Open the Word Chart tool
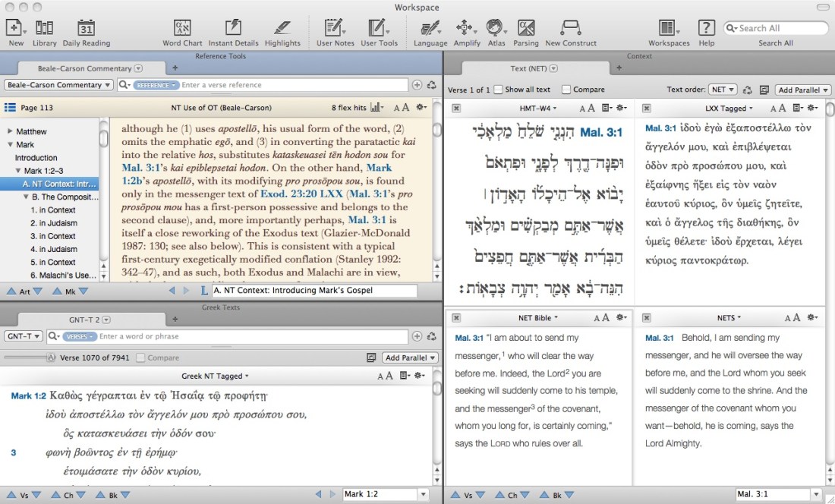The width and height of the screenshot is (835, 504). (182, 29)
